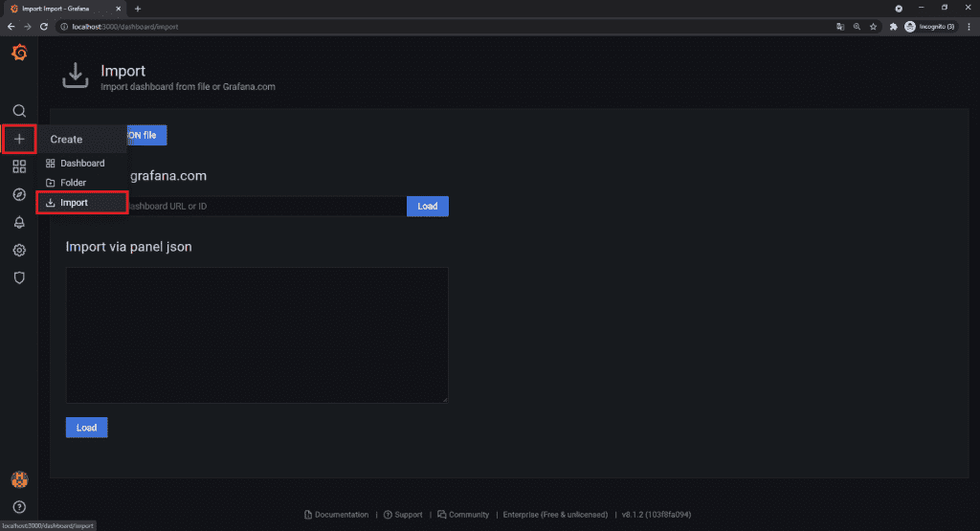Click Load below the panel json box
This screenshot has height=531, width=980.
(87, 428)
